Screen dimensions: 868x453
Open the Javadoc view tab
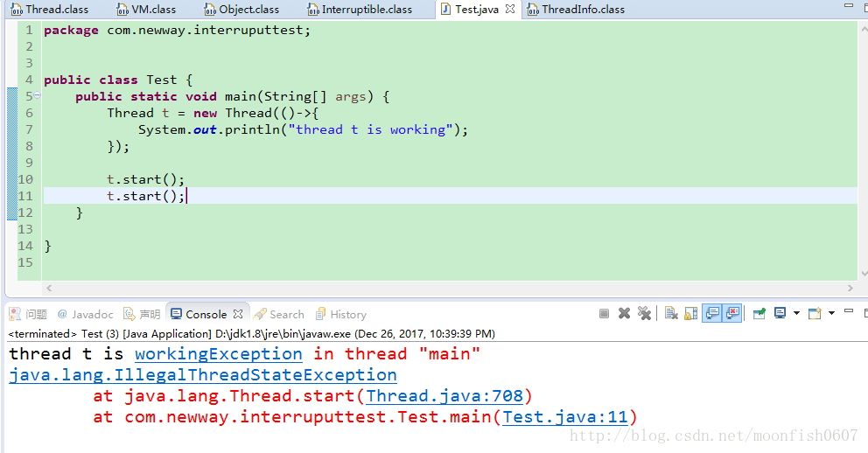[x=85, y=314]
